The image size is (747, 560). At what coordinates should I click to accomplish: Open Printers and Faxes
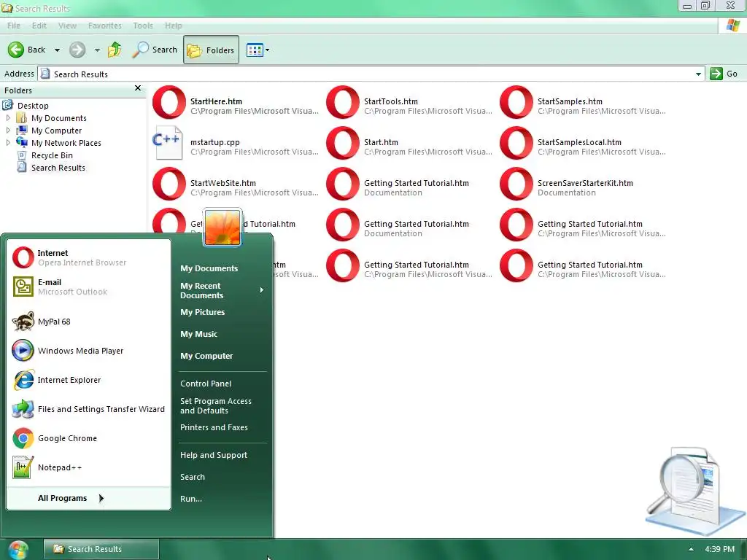[x=214, y=427]
